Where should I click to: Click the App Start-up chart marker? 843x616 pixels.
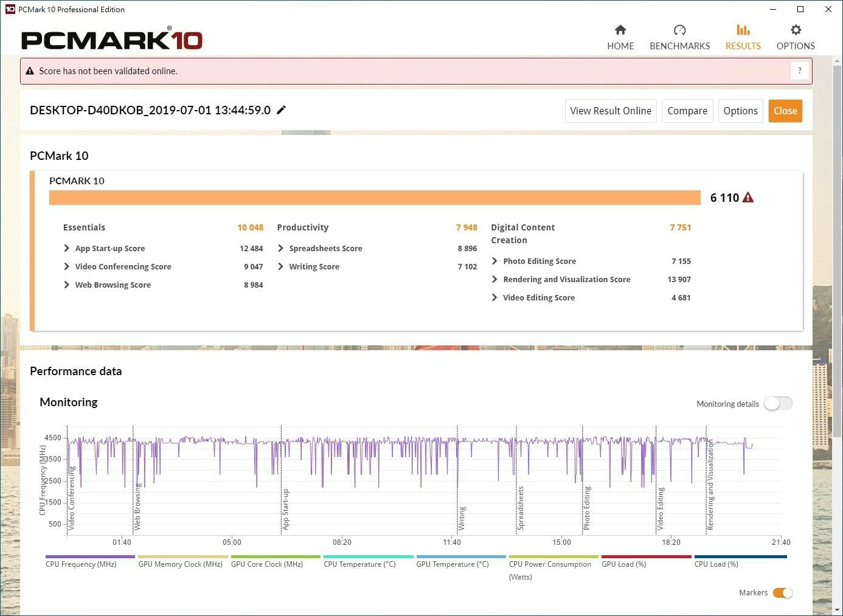(286, 510)
